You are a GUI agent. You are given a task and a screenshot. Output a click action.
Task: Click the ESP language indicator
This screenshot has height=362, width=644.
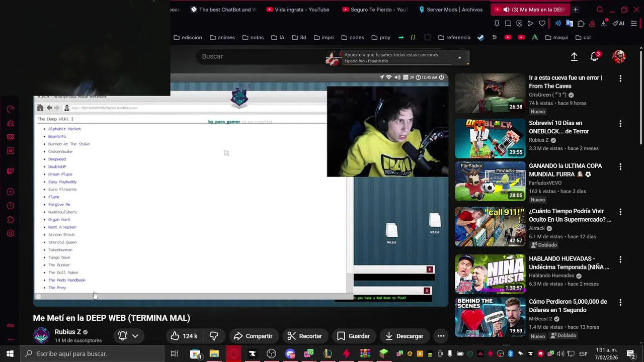(583, 353)
